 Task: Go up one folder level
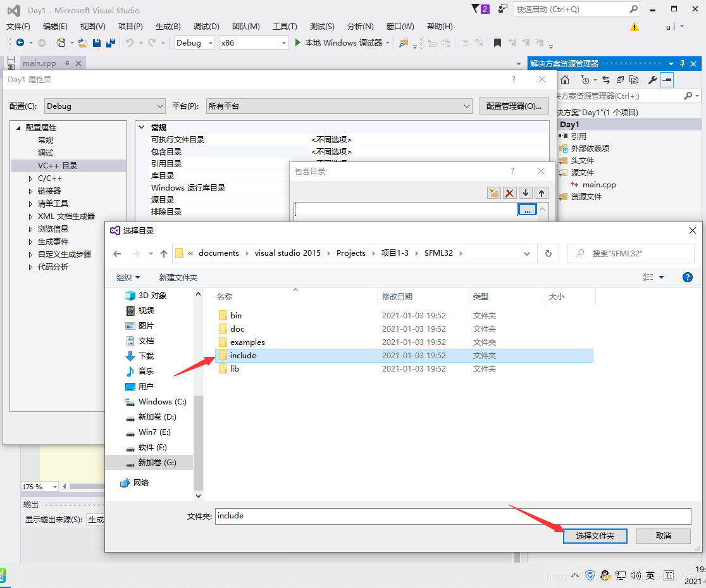click(163, 254)
